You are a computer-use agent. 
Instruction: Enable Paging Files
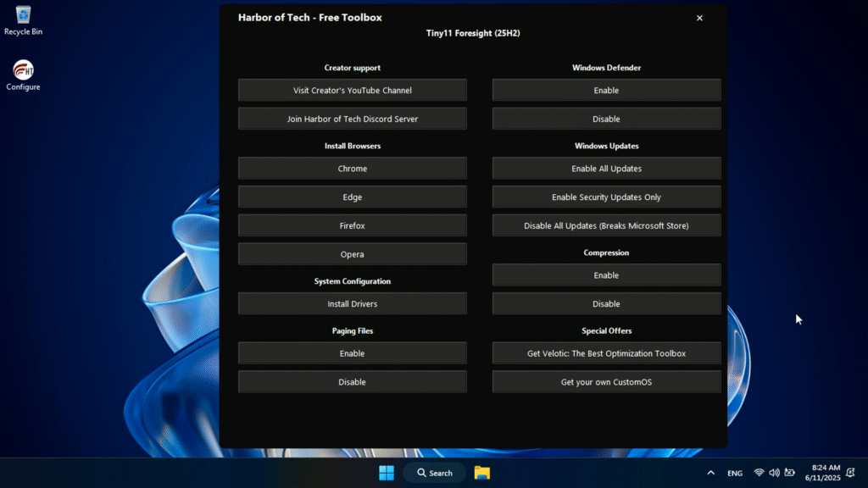point(353,353)
